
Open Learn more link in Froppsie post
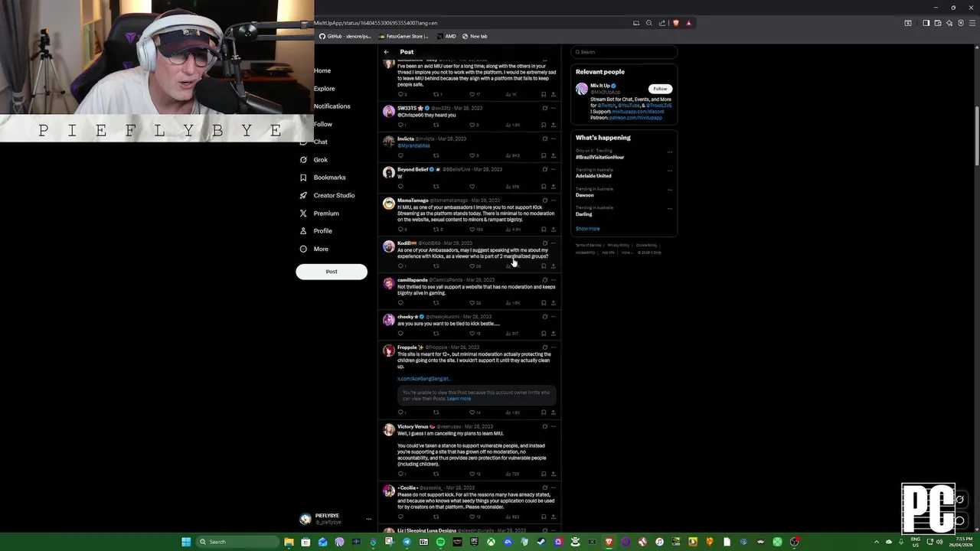[x=459, y=399]
